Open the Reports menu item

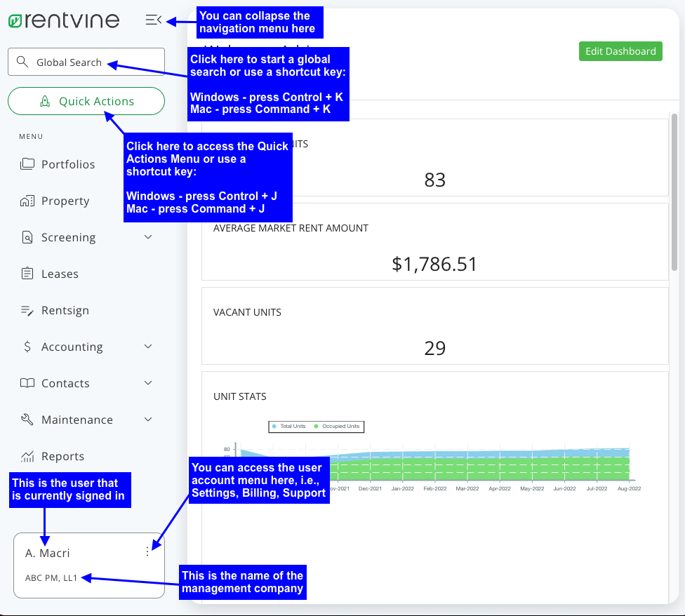63,456
